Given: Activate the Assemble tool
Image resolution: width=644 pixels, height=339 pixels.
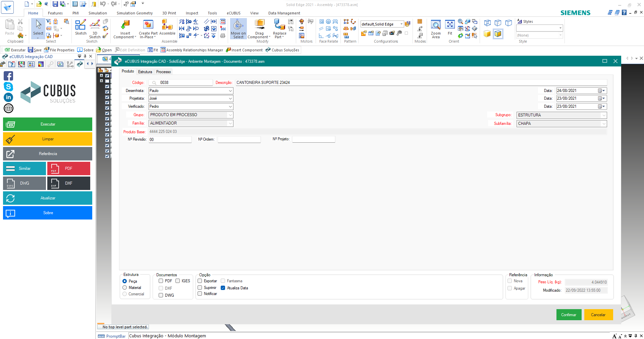Looking at the screenshot, I should tap(167, 27).
